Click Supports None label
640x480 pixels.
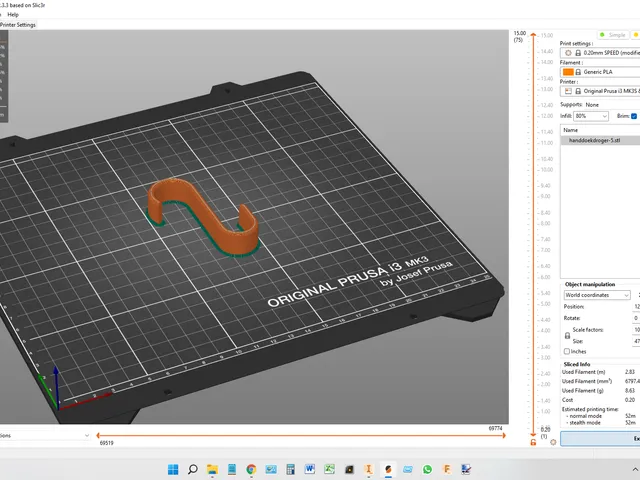point(580,105)
